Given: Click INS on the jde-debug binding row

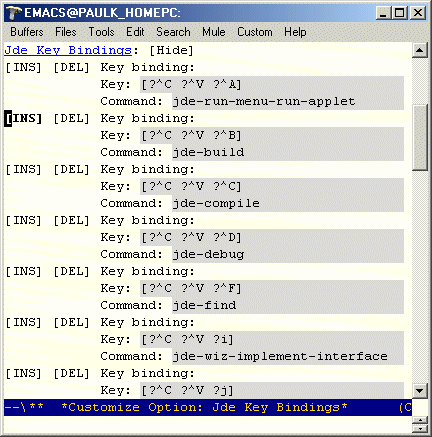Looking at the screenshot, I should 23,221.
